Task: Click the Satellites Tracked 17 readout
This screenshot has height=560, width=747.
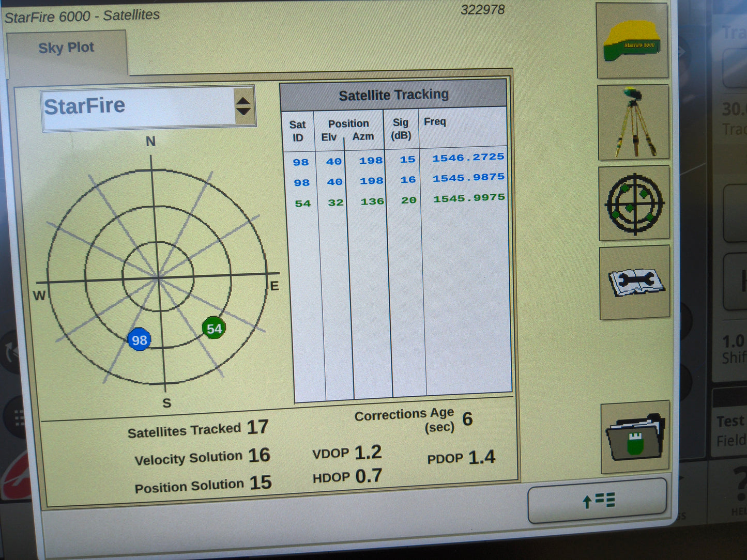Action: (x=198, y=428)
